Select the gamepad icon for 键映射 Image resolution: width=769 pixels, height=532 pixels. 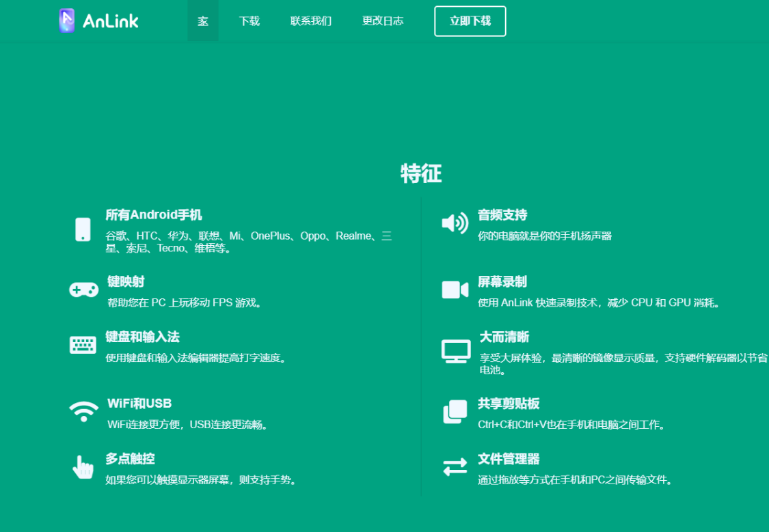[x=83, y=289]
